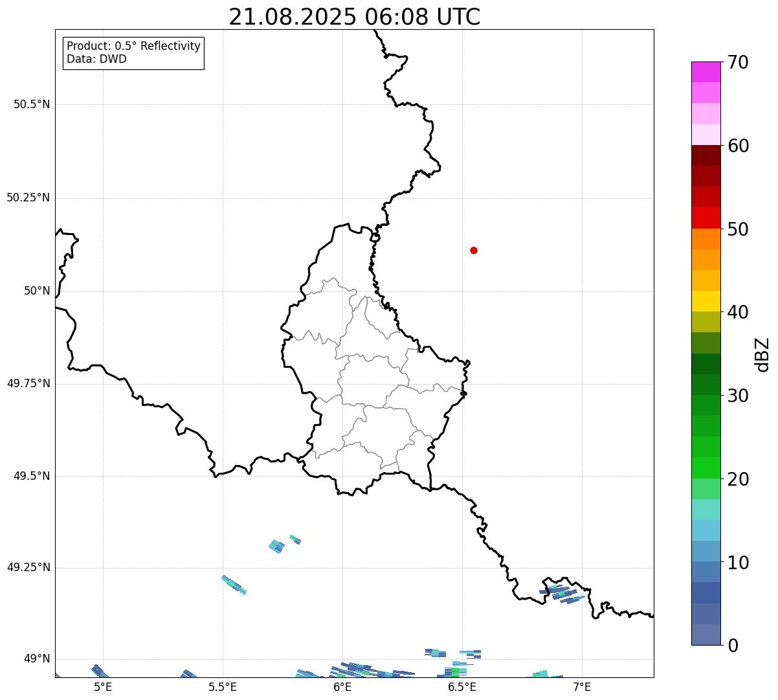The image size is (778, 700).
Task: Click the 50.5°N latitude label
Action: click(32, 104)
